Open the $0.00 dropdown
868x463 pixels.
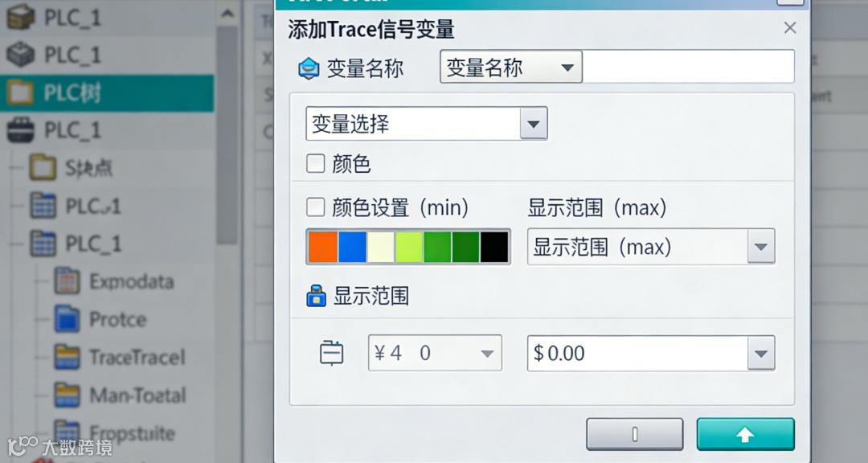[x=651, y=354]
